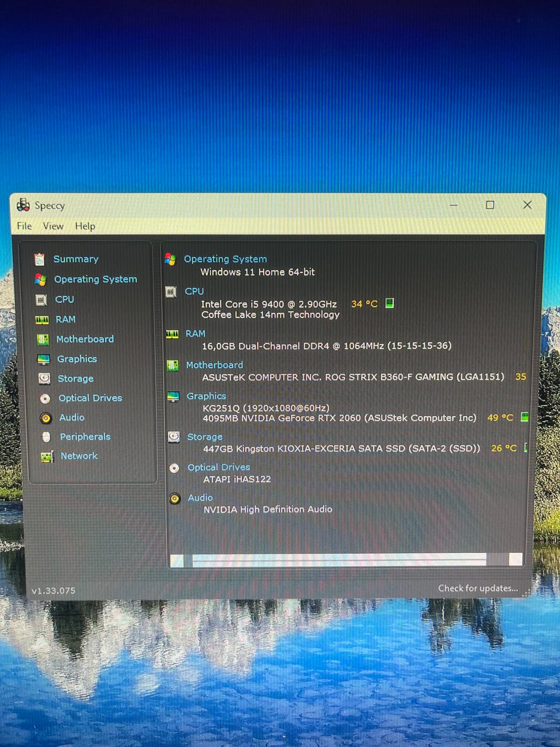The width and height of the screenshot is (560, 747).
Task: Open the View menu
Action: 53,226
